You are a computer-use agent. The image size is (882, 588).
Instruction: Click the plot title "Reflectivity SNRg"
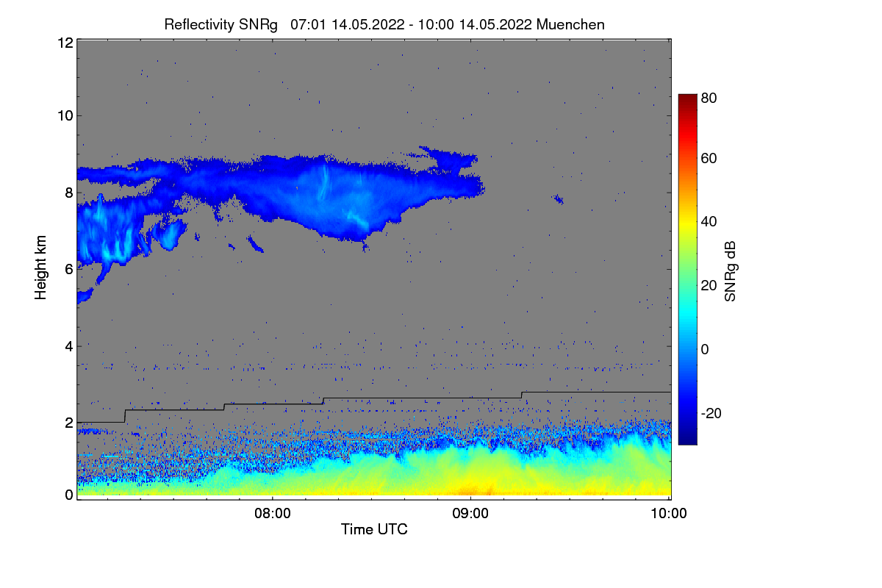coord(221,24)
